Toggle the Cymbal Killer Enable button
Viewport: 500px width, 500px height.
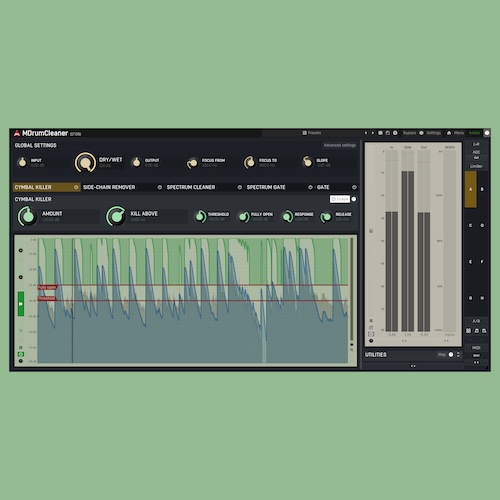[340, 199]
